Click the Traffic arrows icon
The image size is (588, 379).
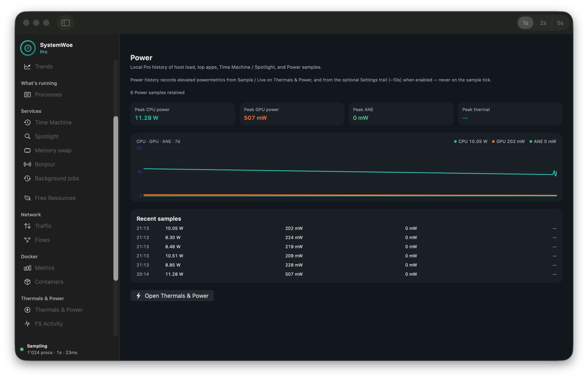(x=27, y=226)
